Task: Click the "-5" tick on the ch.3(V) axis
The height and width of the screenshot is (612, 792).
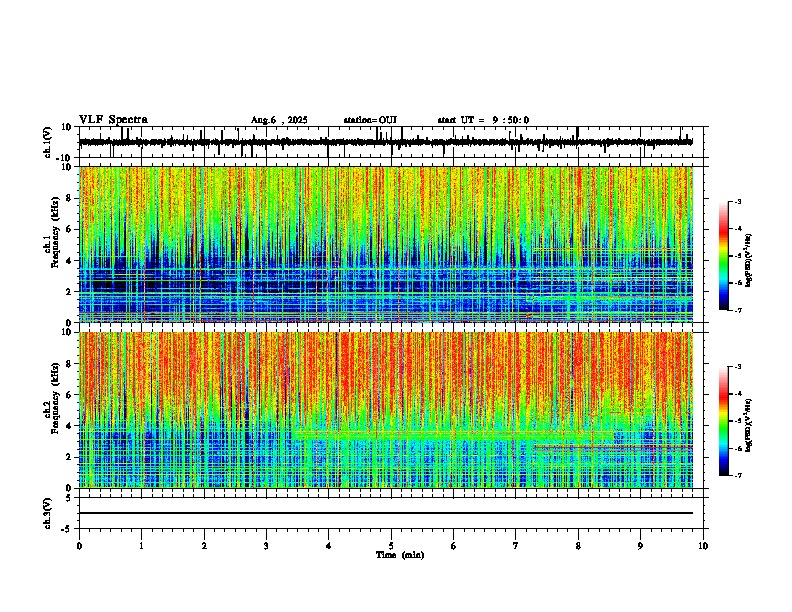Action: point(67,529)
